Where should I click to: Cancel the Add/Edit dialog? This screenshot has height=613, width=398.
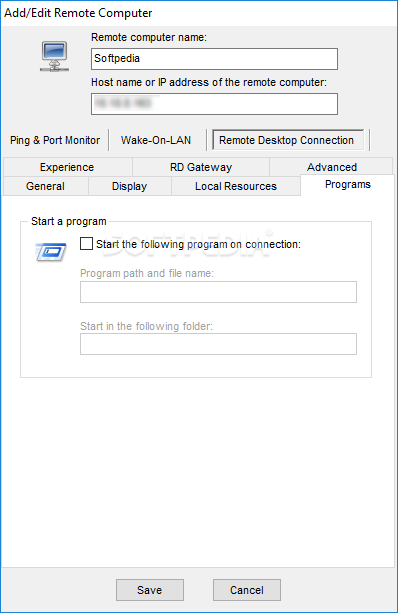point(247,590)
